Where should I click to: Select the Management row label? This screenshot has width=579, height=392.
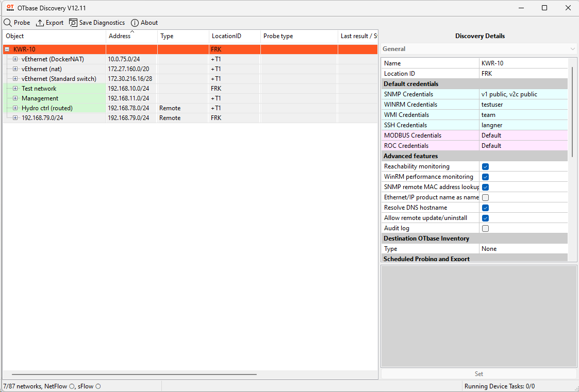point(40,98)
